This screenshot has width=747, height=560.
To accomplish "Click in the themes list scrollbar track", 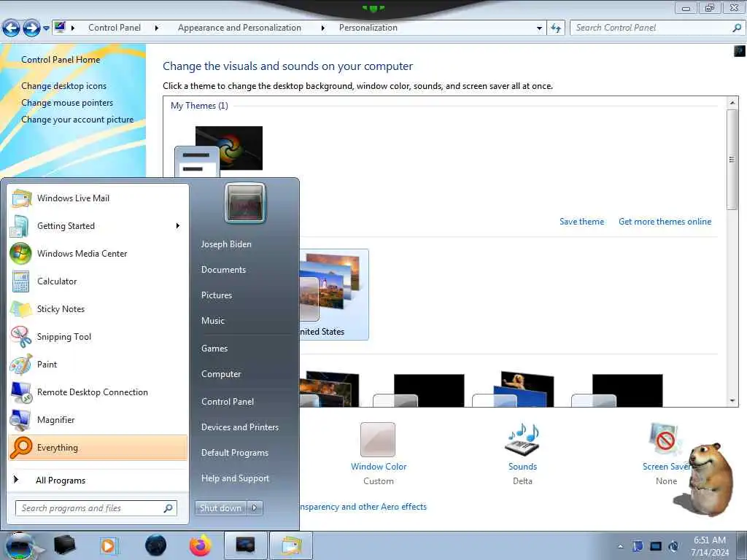I will (732, 305).
